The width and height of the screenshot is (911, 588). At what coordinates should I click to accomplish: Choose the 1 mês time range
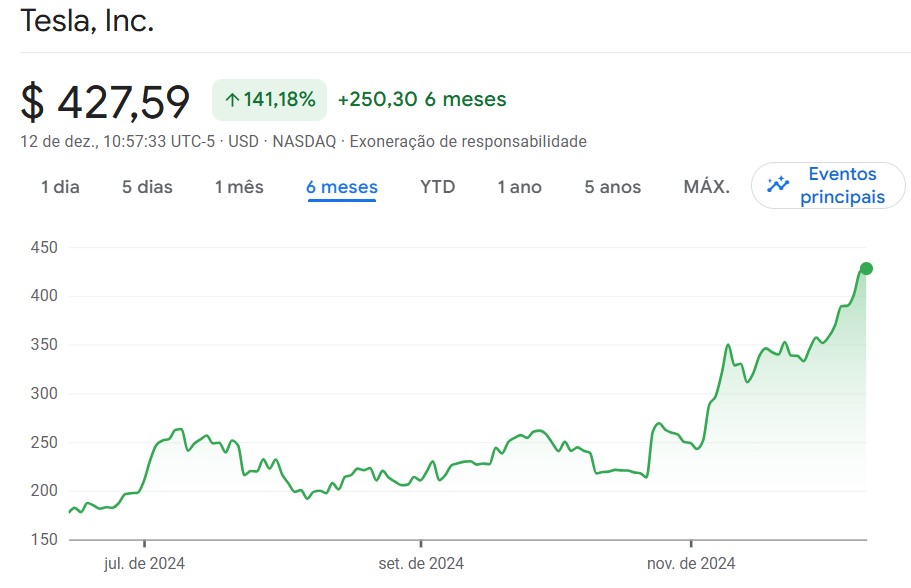tap(239, 187)
